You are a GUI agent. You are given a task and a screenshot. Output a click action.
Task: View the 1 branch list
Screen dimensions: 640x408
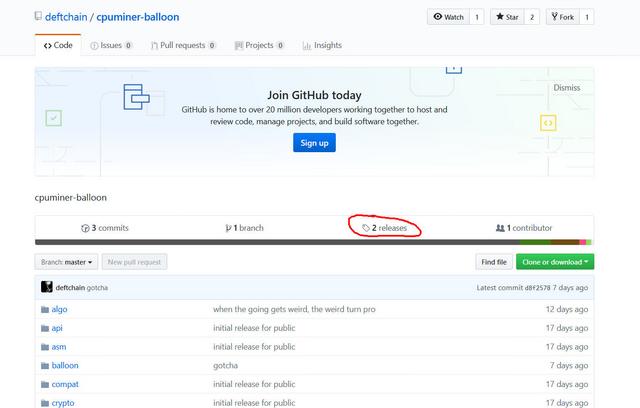point(244,228)
